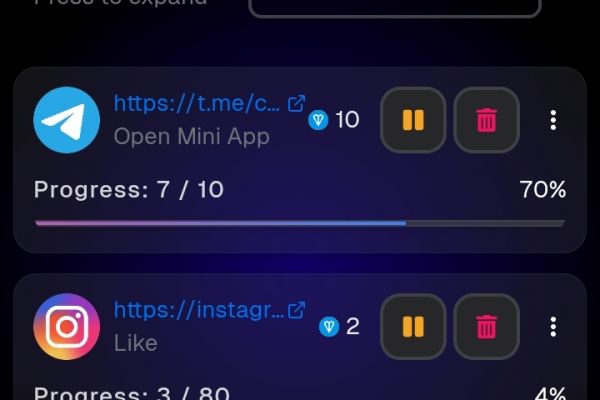
Task: Open more options for Telegram task
Action: 553,120
